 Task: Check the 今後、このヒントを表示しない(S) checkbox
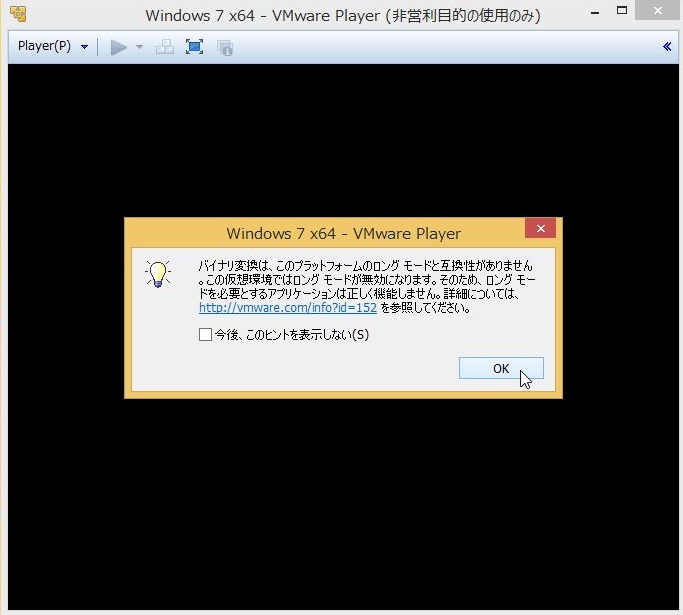point(205,335)
